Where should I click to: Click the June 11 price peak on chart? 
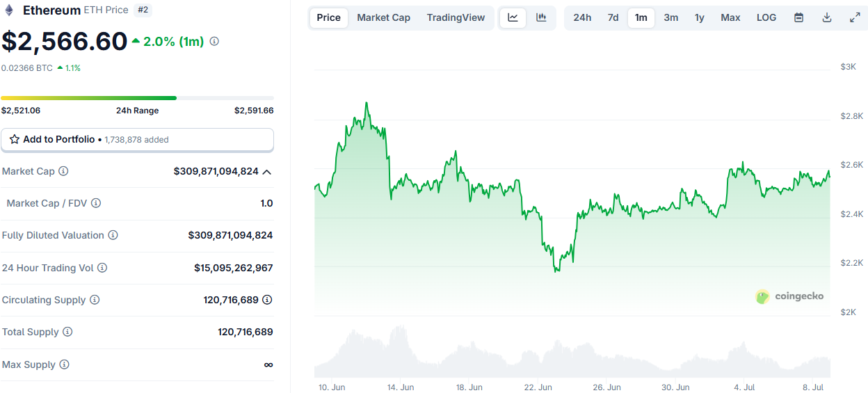tap(367, 103)
